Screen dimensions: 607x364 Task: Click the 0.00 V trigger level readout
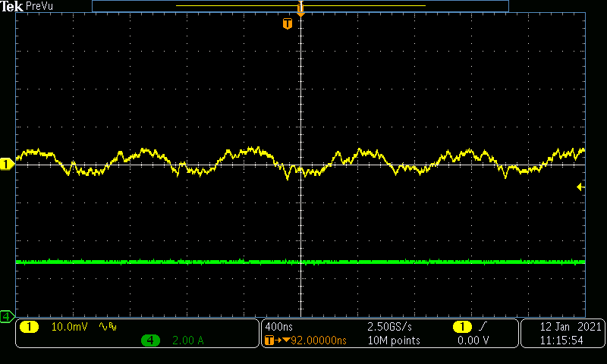click(473, 340)
